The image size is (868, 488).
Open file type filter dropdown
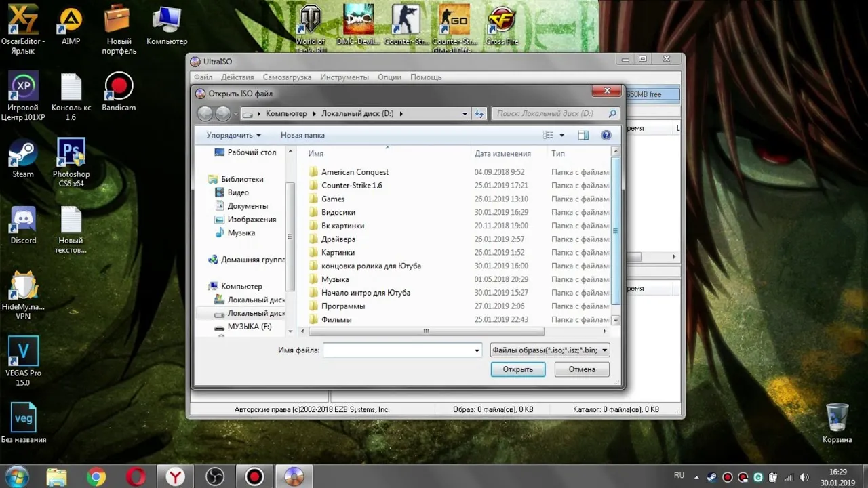point(549,350)
